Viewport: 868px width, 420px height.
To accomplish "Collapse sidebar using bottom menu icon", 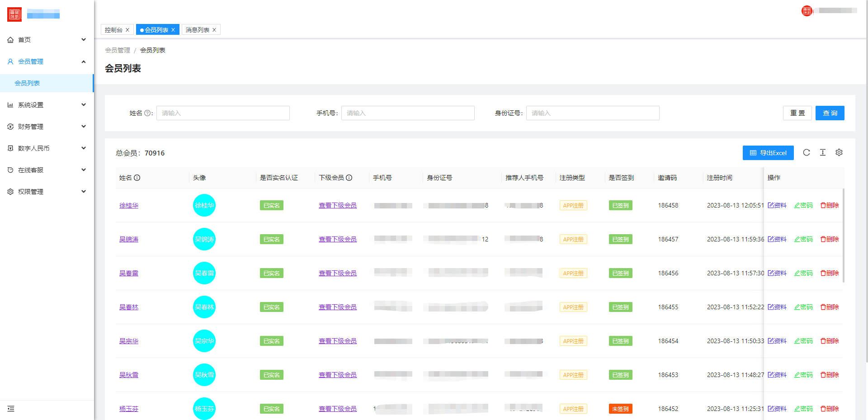I will 11,409.
